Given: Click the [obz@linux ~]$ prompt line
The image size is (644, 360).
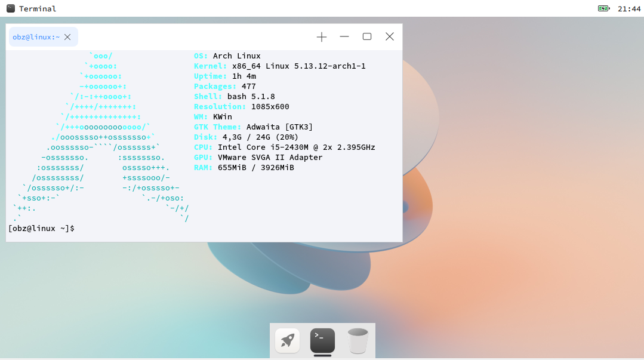Looking at the screenshot, I should [x=41, y=229].
